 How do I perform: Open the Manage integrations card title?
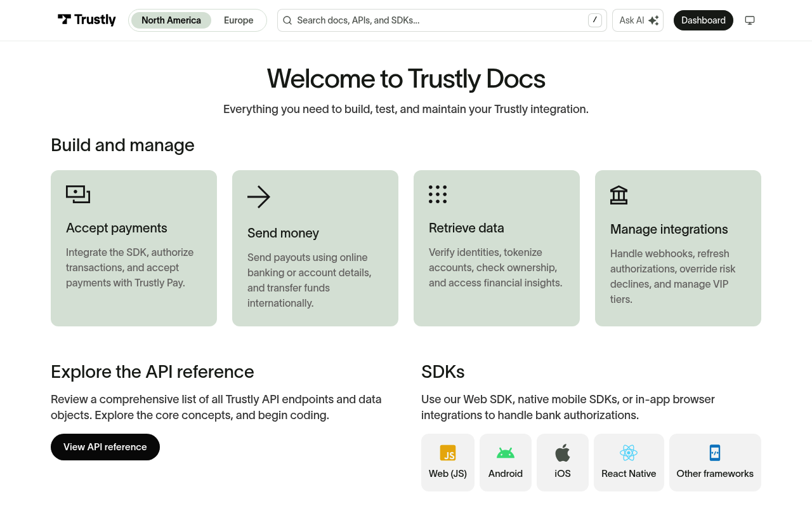669,229
